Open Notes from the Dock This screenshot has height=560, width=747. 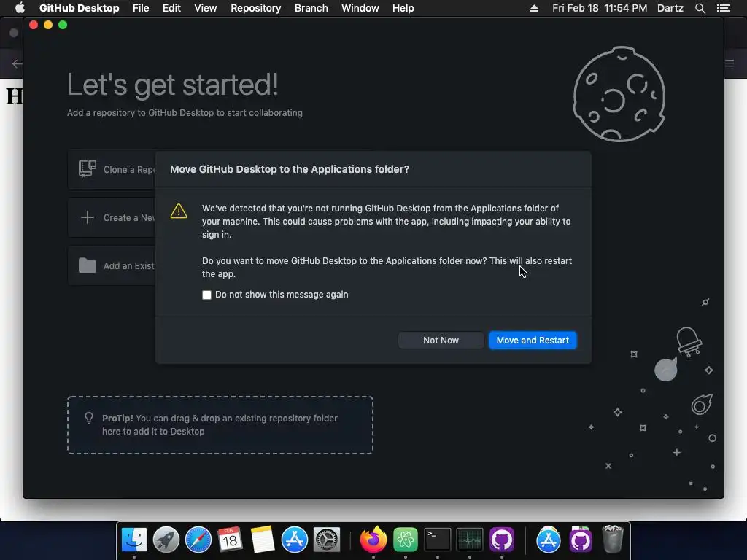click(x=263, y=540)
